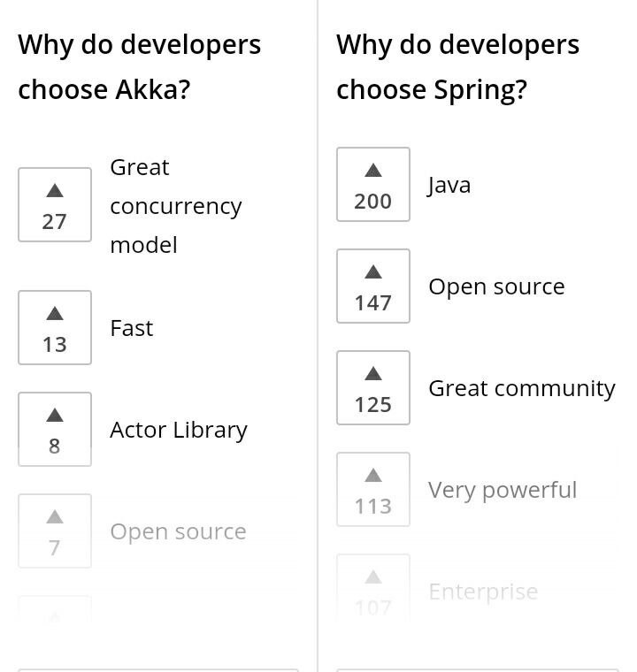637x672 pixels.
Task: Click the 'Fast' reason label
Action: click(x=131, y=328)
